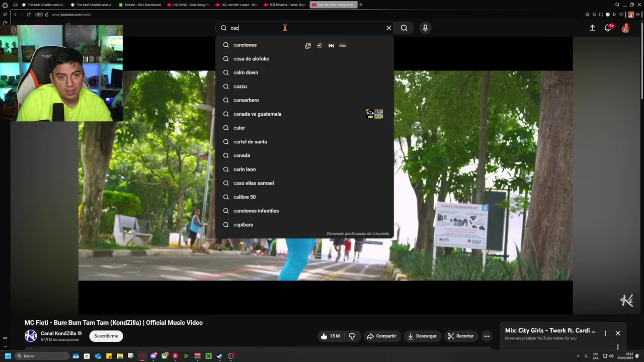The image size is (644, 362).
Task: Pick the "capibara" suggestion
Action: pyautogui.click(x=304, y=225)
